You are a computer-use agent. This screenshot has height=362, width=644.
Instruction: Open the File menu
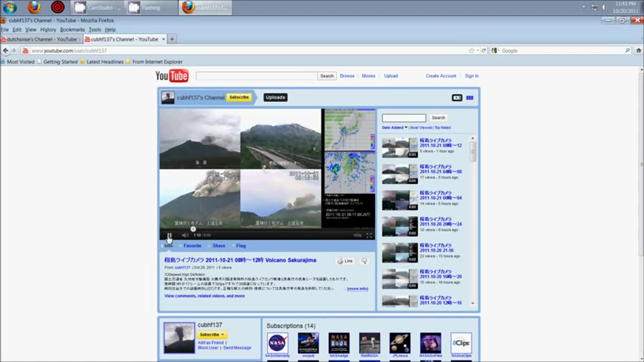pyautogui.click(x=5, y=30)
